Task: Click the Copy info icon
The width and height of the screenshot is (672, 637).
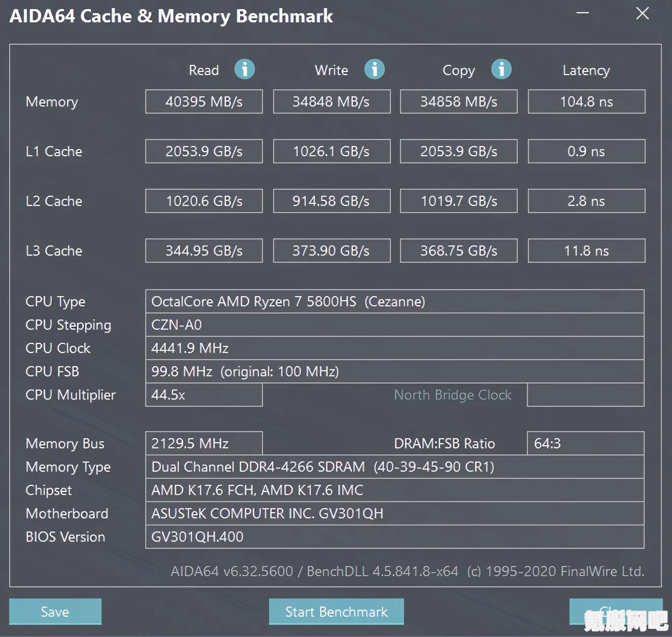Action: click(501, 69)
